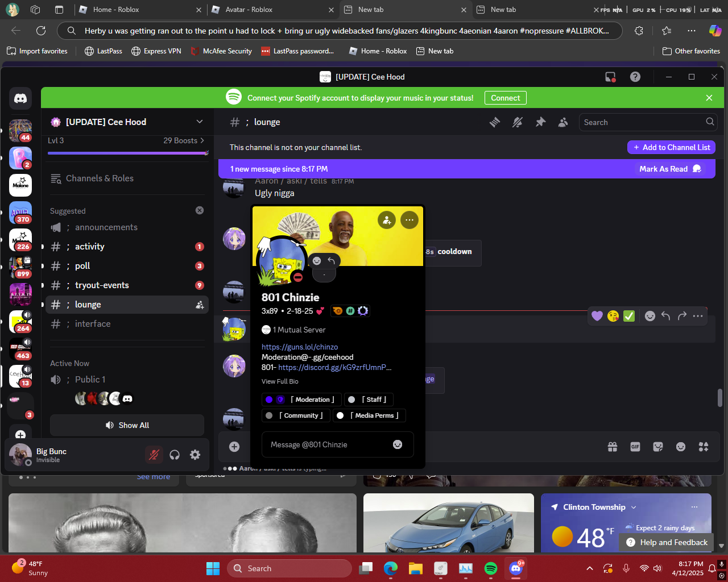Image resolution: width=728 pixels, height=582 pixels.
Task: Click Show All active voice button
Action: (127, 425)
